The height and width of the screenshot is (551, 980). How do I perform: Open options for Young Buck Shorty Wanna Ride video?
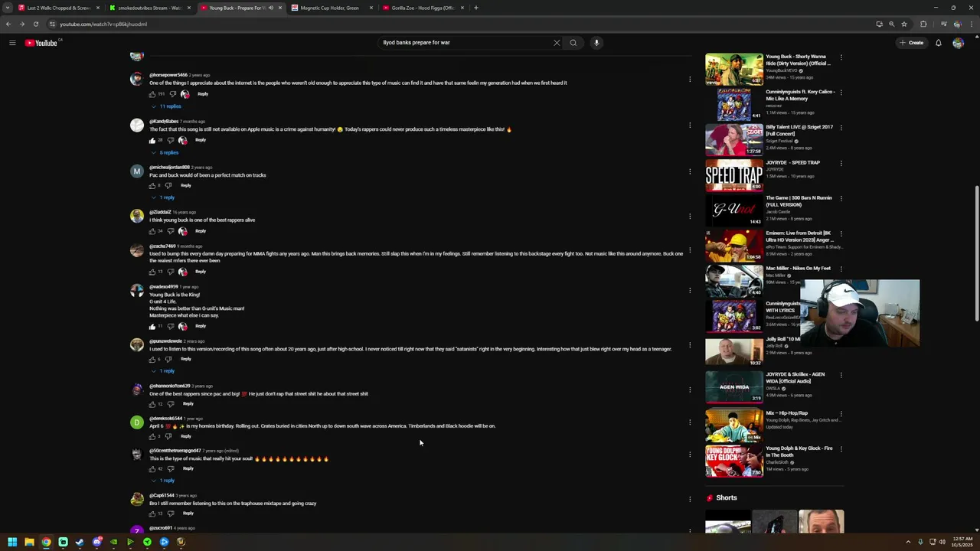pos(841,57)
